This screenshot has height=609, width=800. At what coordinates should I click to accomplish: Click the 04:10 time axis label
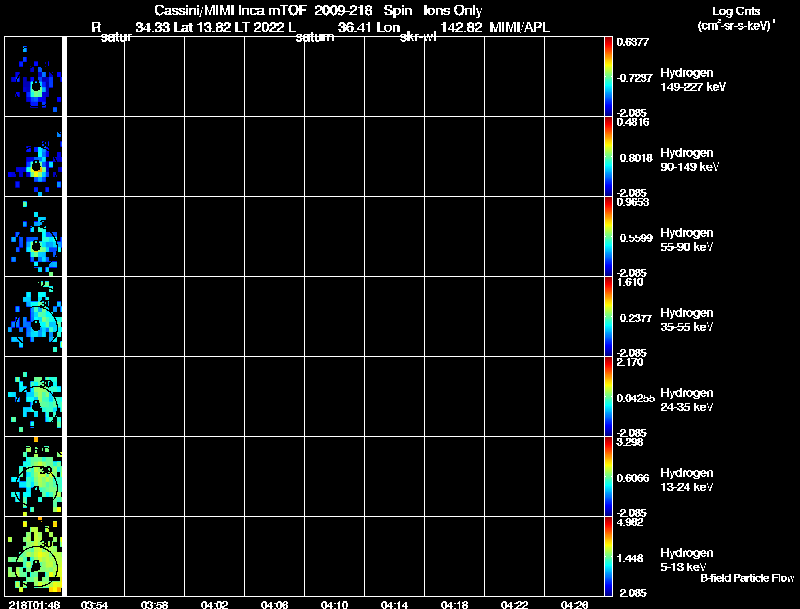(334, 605)
